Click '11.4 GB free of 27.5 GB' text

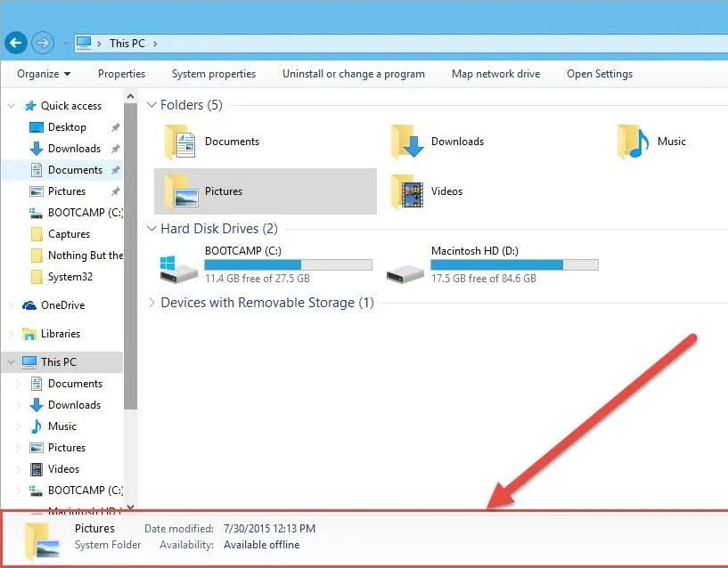(x=258, y=279)
